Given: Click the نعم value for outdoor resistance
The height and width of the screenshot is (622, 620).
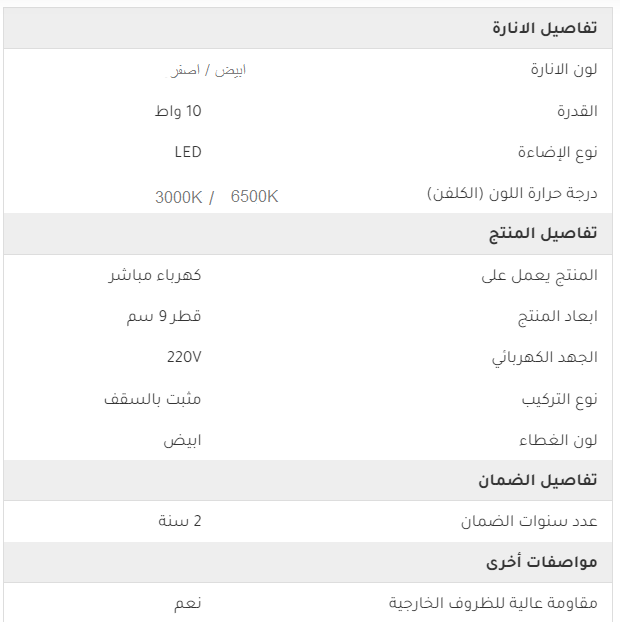Looking at the screenshot, I should (187, 603).
